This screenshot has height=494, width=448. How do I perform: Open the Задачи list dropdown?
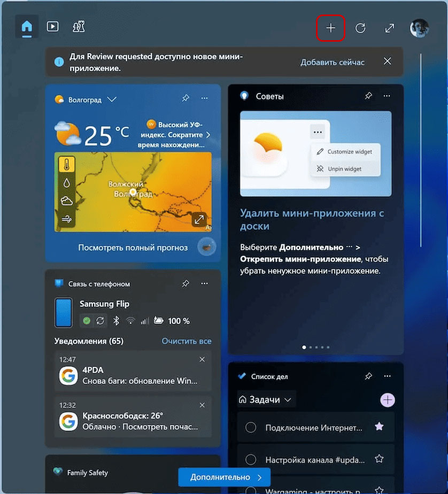pyautogui.click(x=266, y=399)
